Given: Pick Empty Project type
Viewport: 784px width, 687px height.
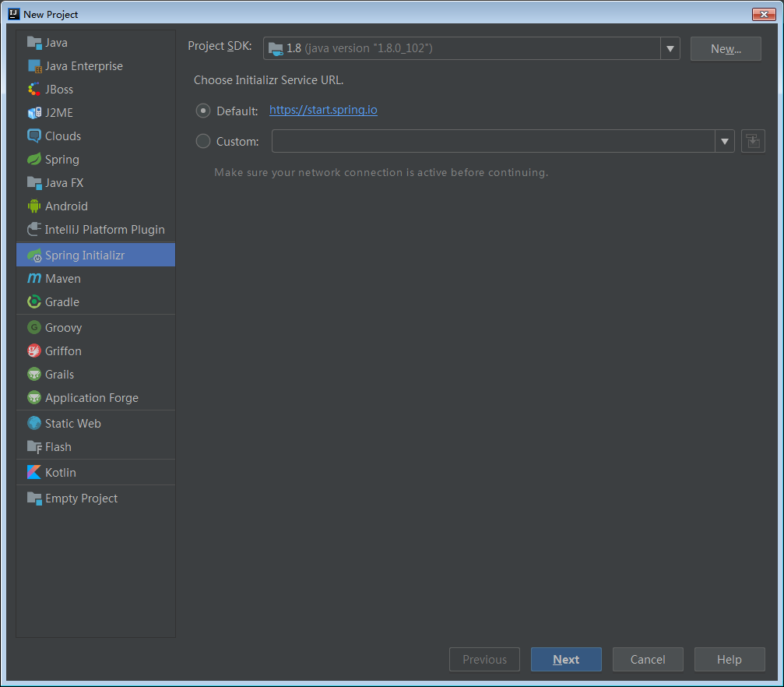Looking at the screenshot, I should 96,499.
